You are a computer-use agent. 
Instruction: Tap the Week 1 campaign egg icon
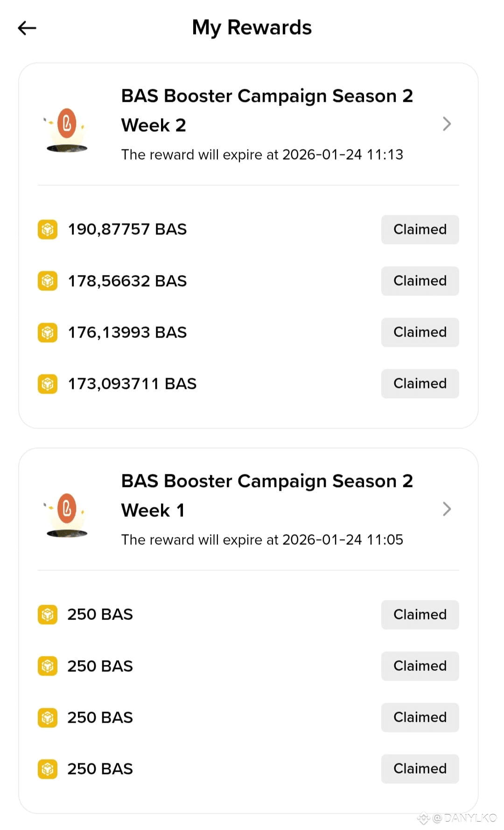coord(67,514)
